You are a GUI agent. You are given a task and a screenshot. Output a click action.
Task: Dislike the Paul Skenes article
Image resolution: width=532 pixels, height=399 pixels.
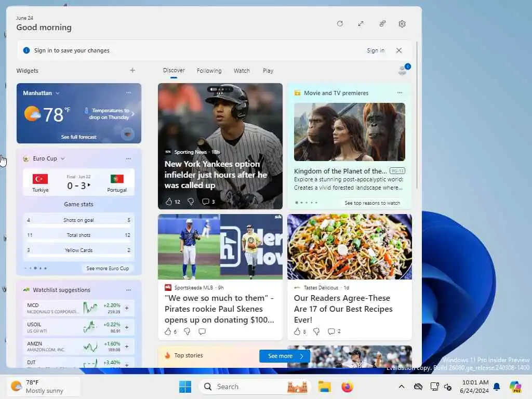187,331
